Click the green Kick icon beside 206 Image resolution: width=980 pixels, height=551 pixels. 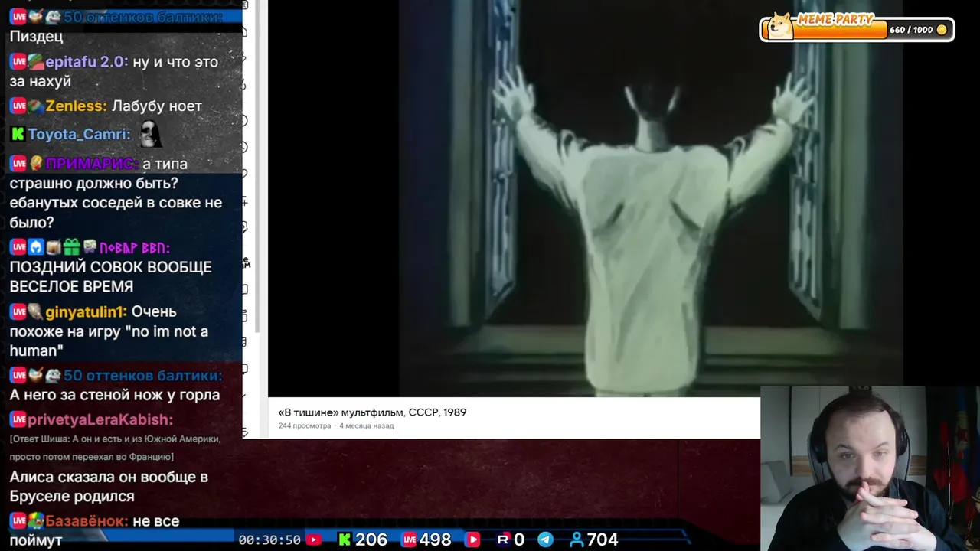pos(345,540)
